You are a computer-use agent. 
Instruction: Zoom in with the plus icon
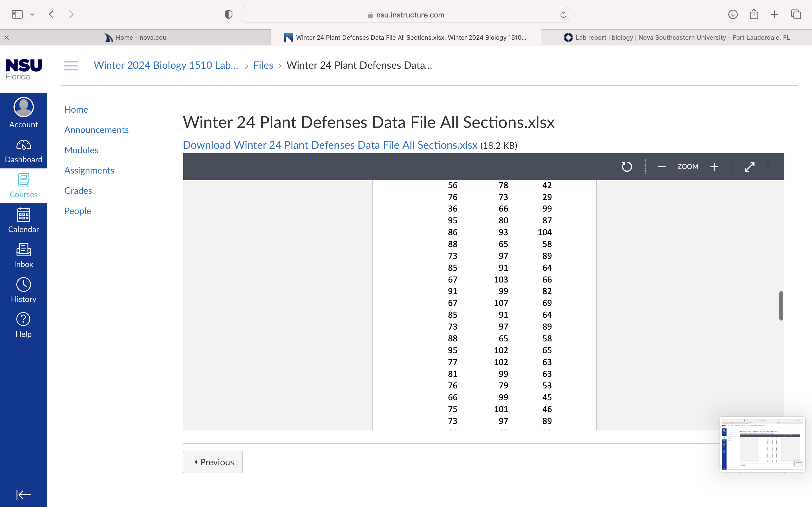coord(714,167)
